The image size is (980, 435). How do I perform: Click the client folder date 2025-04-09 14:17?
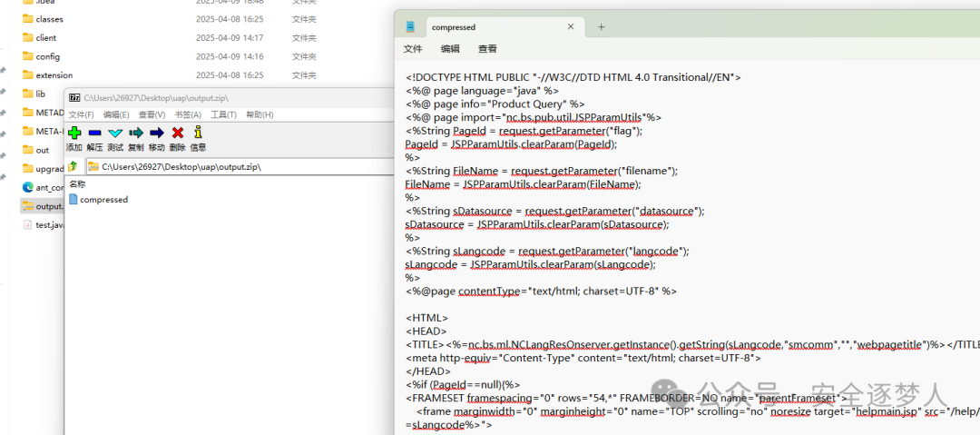pos(230,37)
